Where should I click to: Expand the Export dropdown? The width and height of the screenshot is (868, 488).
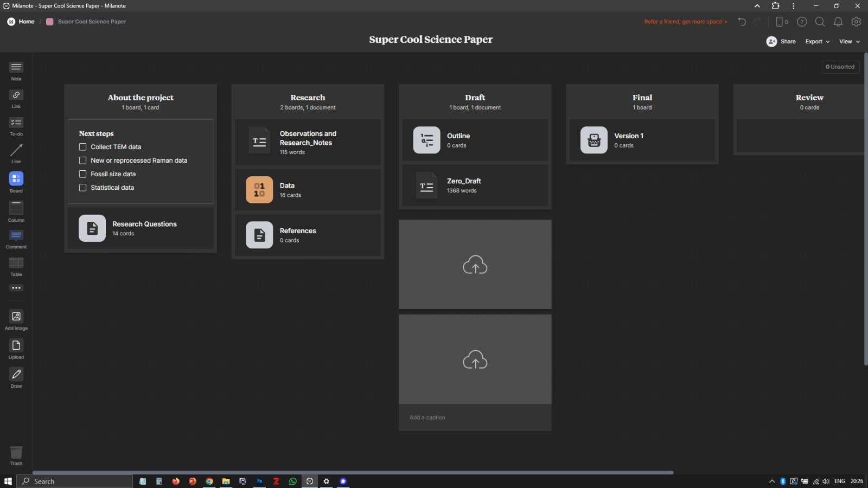pos(817,42)
